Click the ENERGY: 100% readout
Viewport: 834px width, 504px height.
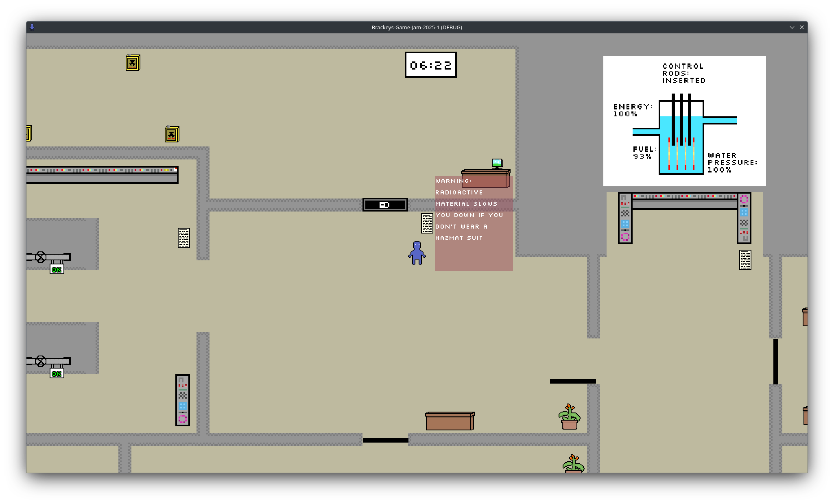click(x=633, y=110)
